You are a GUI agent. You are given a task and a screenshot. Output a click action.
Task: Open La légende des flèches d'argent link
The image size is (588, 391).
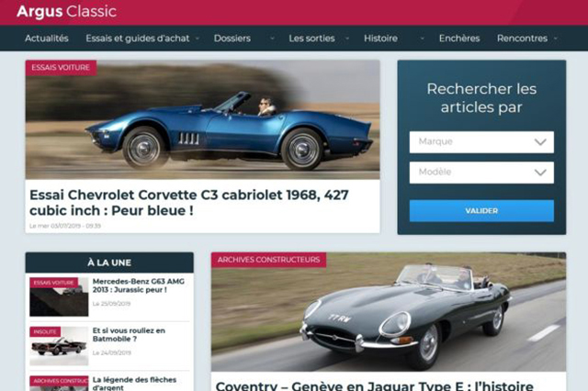[134, 383]
